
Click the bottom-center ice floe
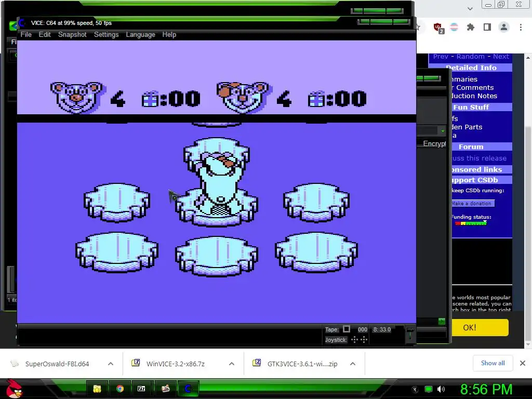(x=217, y=256)
